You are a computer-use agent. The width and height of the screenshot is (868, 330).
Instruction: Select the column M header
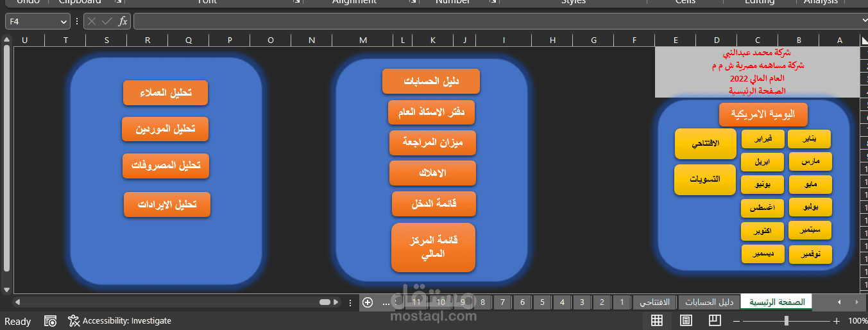click(363, 40)
